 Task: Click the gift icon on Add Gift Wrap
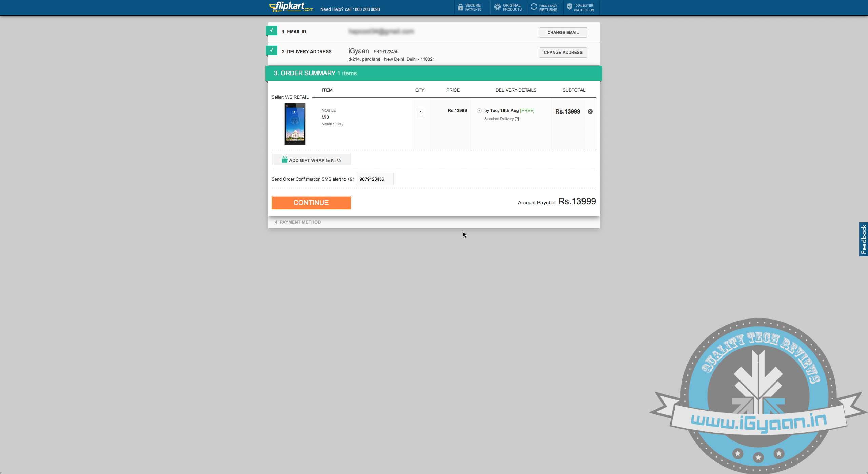click(284, 160)
